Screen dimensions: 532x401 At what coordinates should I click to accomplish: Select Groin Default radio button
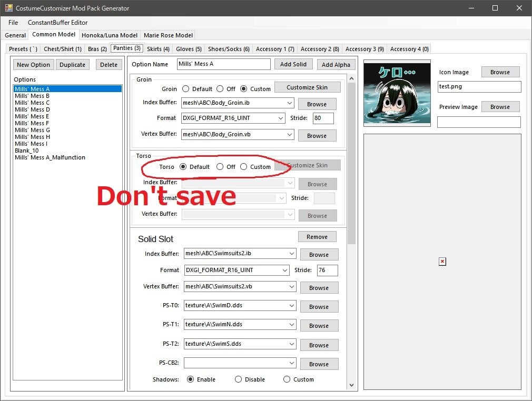point(185,89)
